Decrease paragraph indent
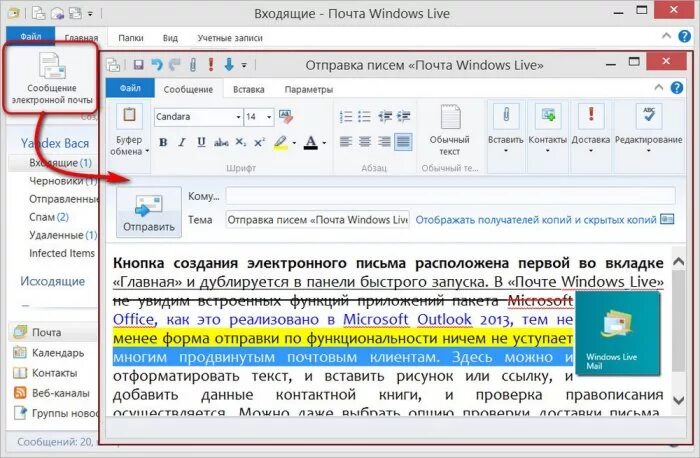This screenshot has height=458, width=700. tap(385, 117)
